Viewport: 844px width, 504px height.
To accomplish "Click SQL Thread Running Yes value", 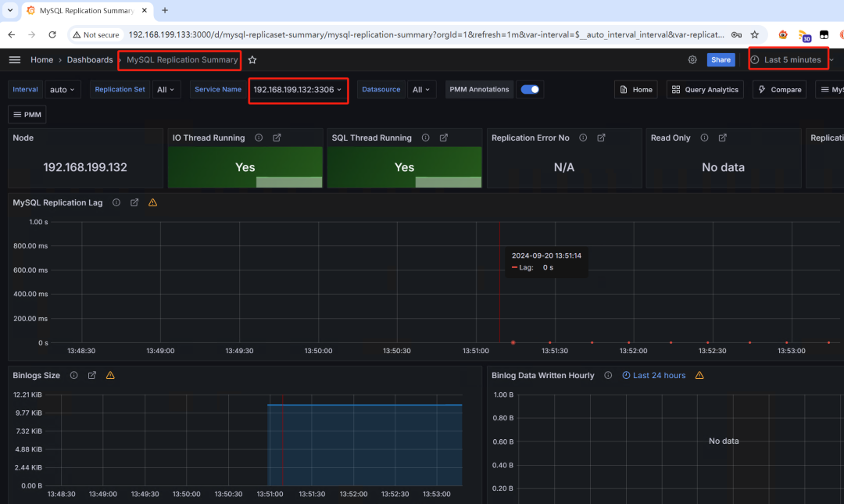I will (404, 167).
